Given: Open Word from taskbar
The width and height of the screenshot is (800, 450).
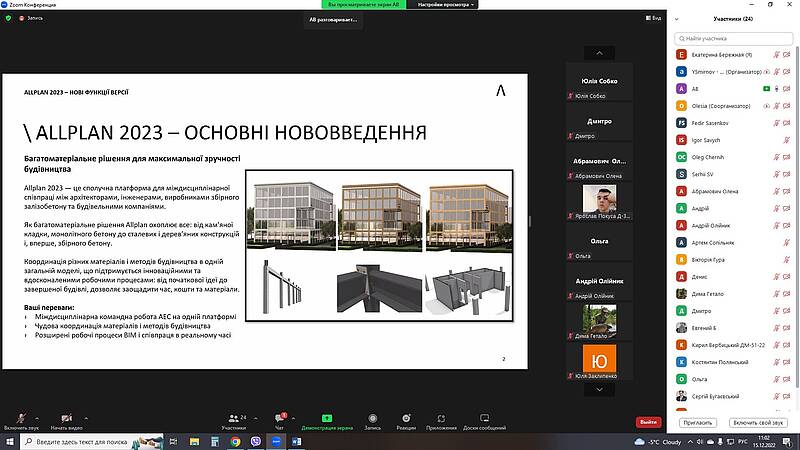Looking at the screenshot, I should click(296, 442).
